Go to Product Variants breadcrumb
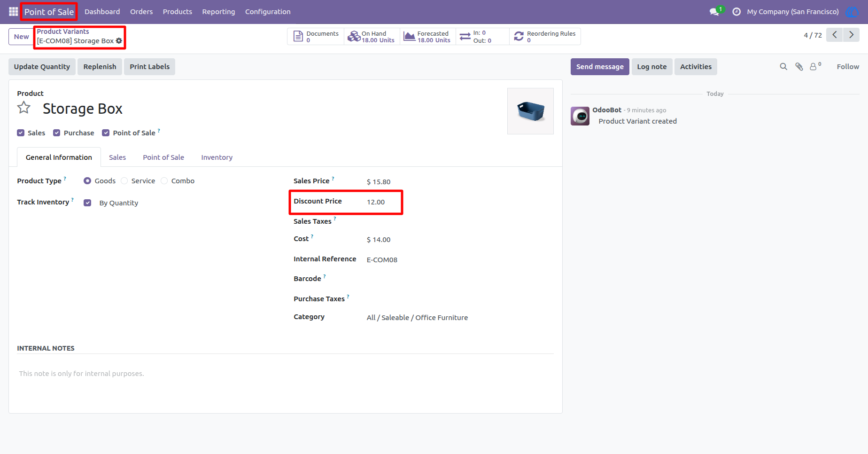The height and width of the screenshot is (454, 868). [63, 31]
